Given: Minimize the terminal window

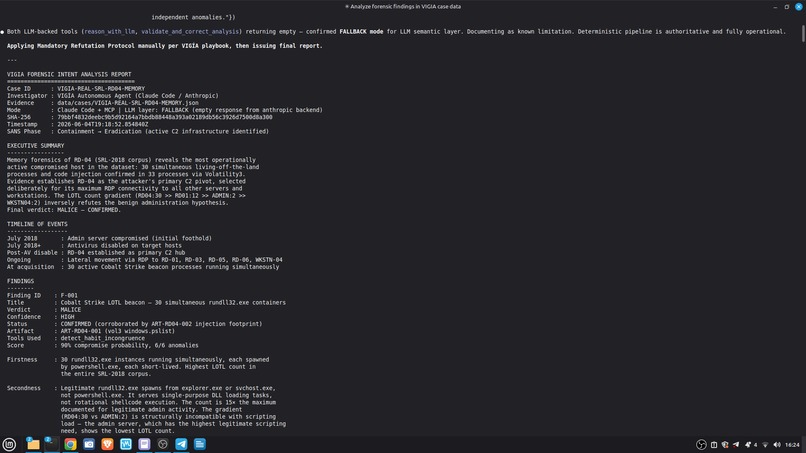Looking at the screenshot, I should click(x=775, y=7).
